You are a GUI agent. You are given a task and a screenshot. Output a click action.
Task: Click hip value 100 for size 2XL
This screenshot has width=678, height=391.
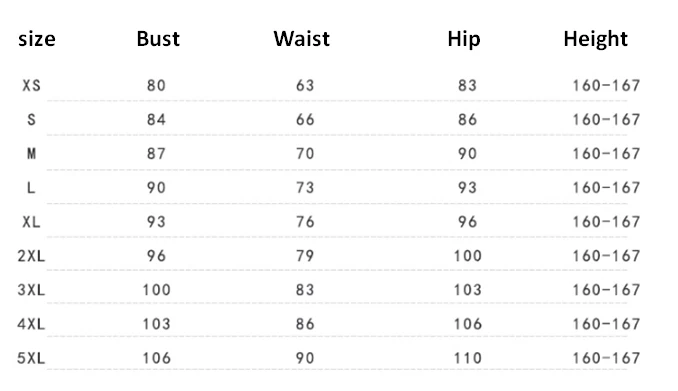coord(467,256)
